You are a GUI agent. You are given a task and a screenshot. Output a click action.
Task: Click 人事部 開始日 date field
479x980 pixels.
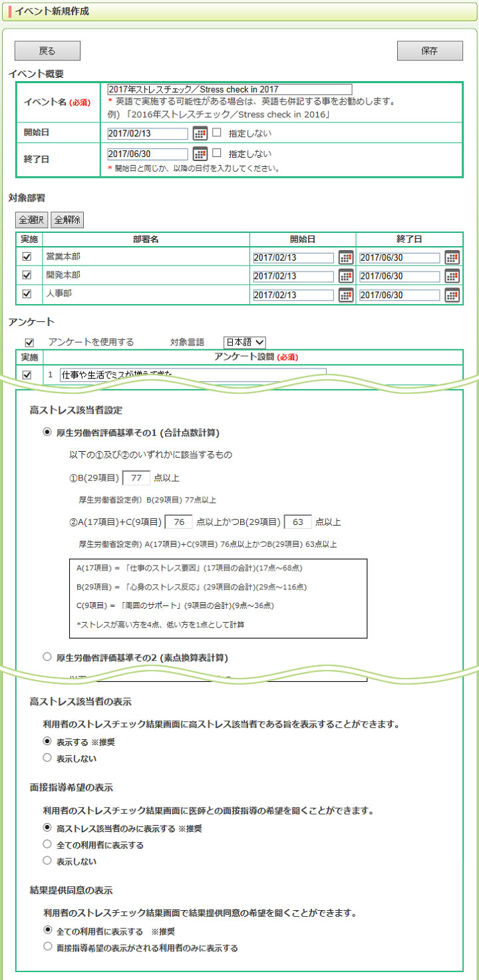click(293, 295)
